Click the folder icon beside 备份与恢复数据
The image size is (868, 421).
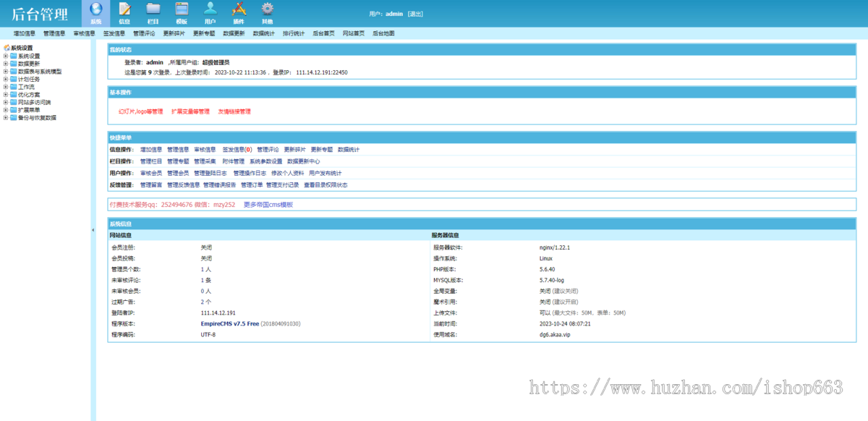[x=13, y=117]
